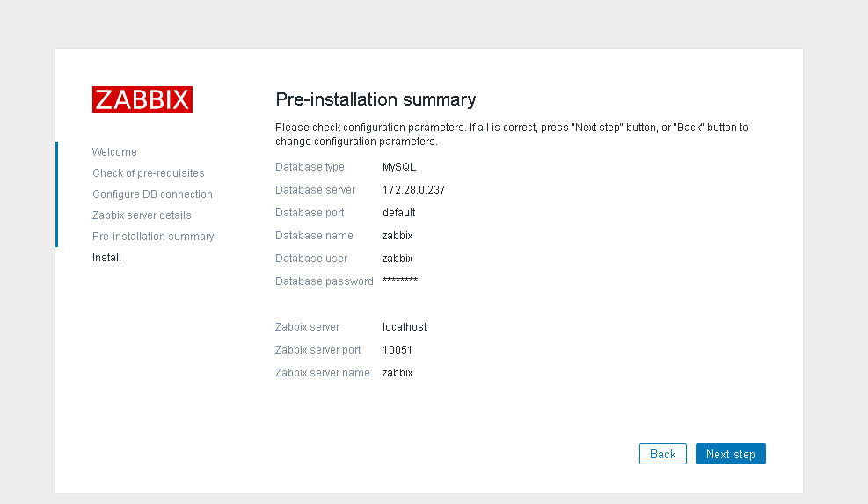
Task: Click the Database type label
Action: pyautogui.click(x=310, y=167)
